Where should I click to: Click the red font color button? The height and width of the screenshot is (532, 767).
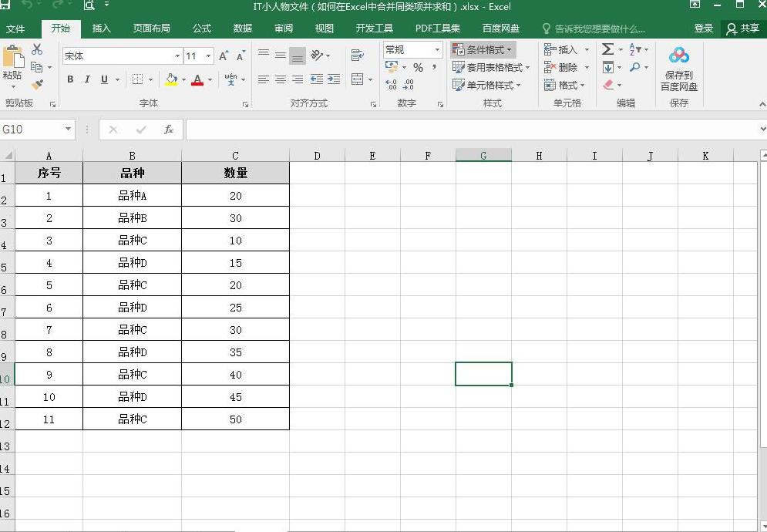(197, 79)
